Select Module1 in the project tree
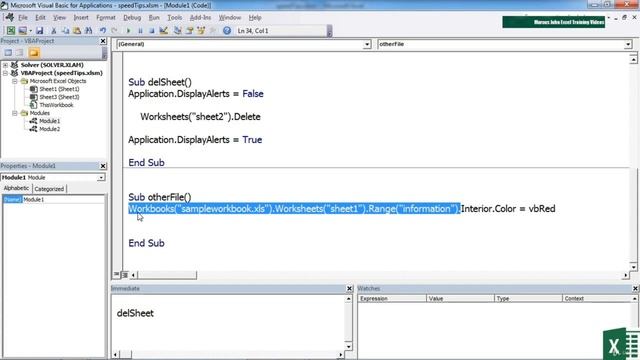The width and height of the screenshot is (640, 360). tap(49, 121)
